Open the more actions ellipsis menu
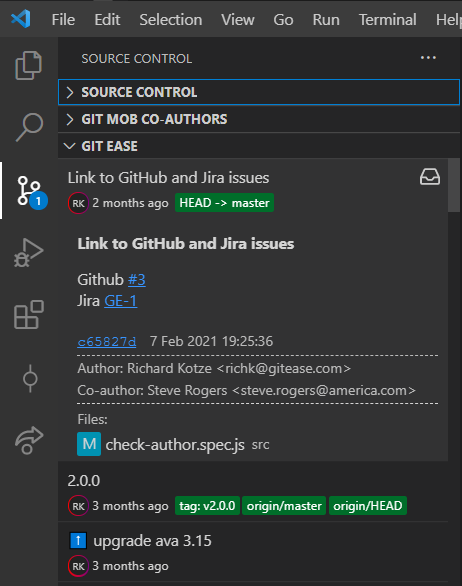462x586 pixels. coord(428,58)
